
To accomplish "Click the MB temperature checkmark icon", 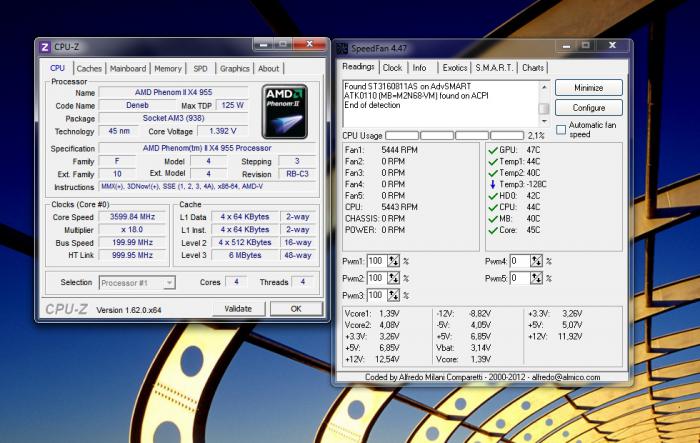I will click(x=491, y=220).
